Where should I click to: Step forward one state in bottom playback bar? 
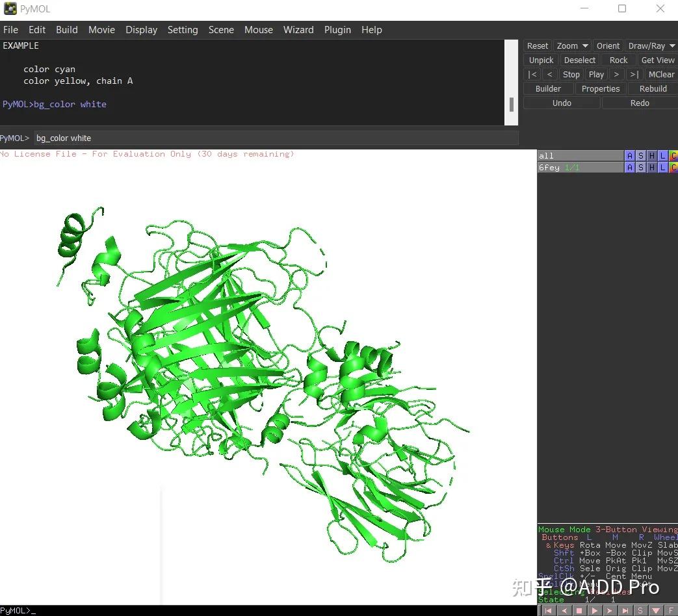tap(610, 610)
